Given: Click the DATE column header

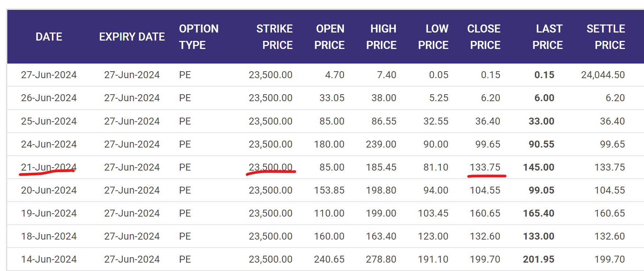Looking at the screenshot, I should 49,37.
